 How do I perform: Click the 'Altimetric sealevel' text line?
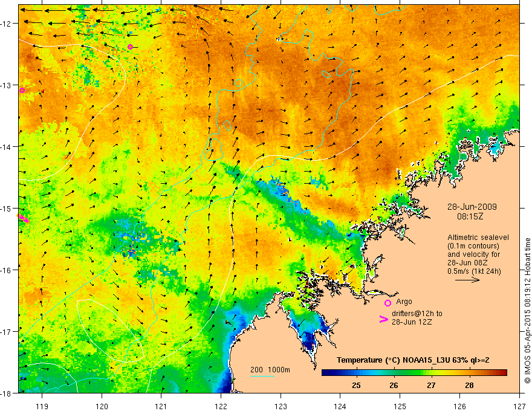[x=478, y=238]
